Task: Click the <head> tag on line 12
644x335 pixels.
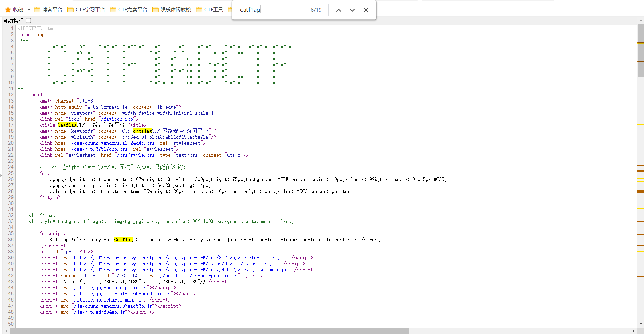Action: (x=37, y=95)
